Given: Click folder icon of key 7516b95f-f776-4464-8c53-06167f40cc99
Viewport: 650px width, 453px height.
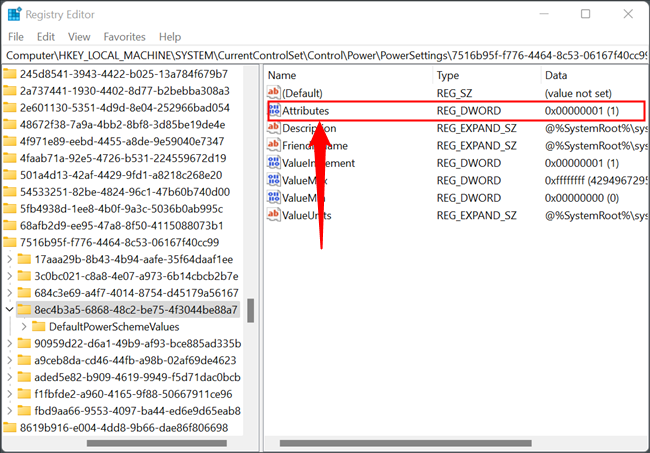Looking at the screenshot, I should (10, 242).
